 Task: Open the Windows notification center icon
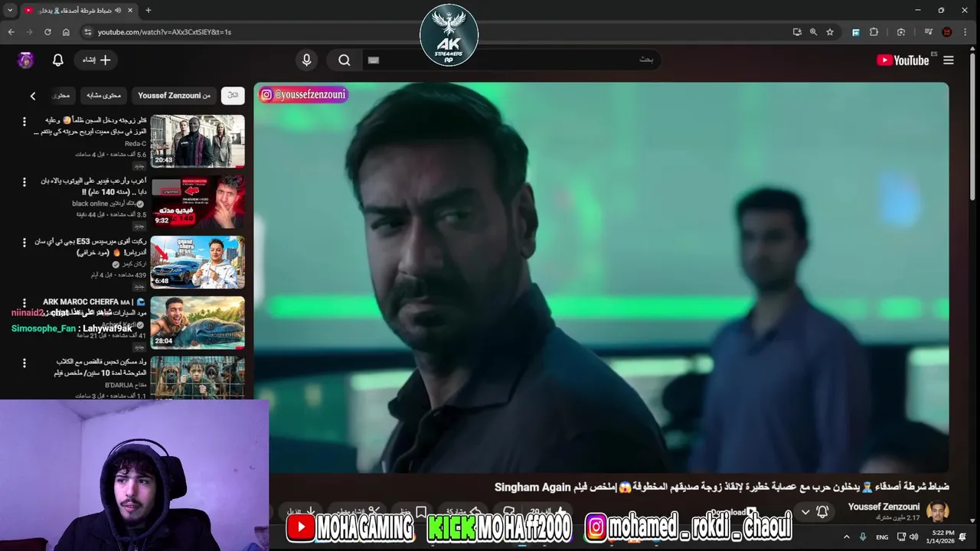[962, 537]
